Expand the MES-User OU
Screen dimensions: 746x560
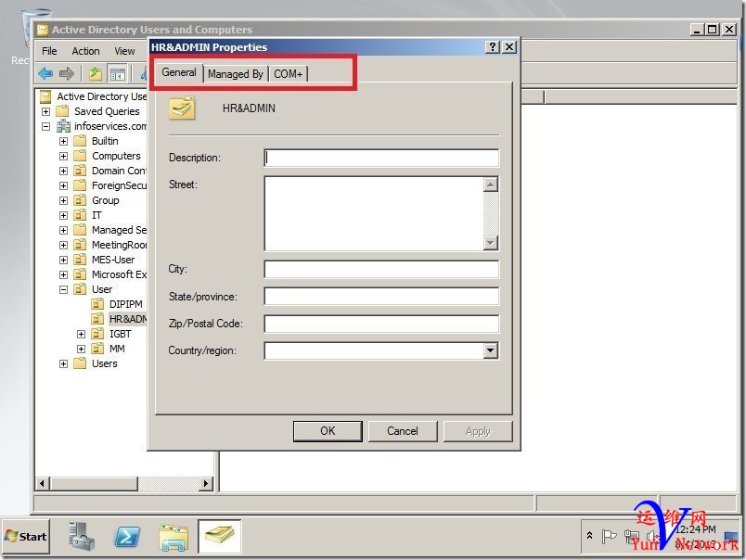(64, 260)
